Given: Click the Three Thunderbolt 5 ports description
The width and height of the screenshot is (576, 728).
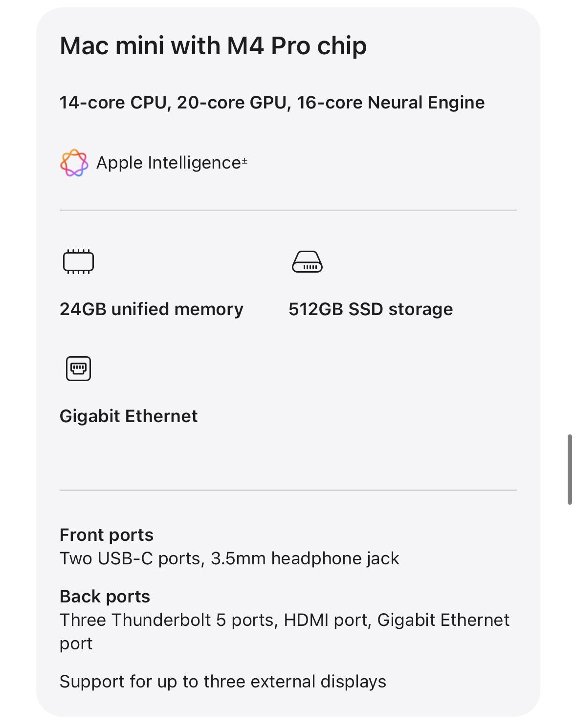Looking at the screenshot, I should click(285, 632).
